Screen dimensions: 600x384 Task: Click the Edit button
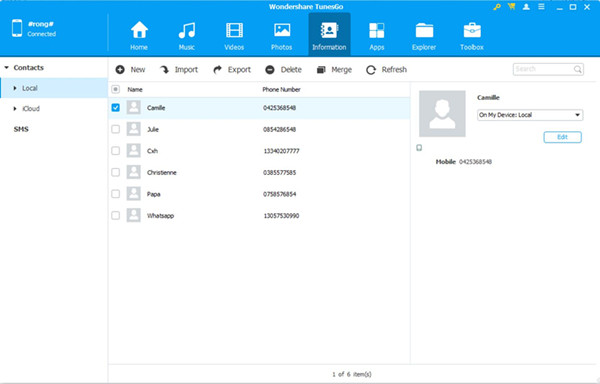[562, 137]
